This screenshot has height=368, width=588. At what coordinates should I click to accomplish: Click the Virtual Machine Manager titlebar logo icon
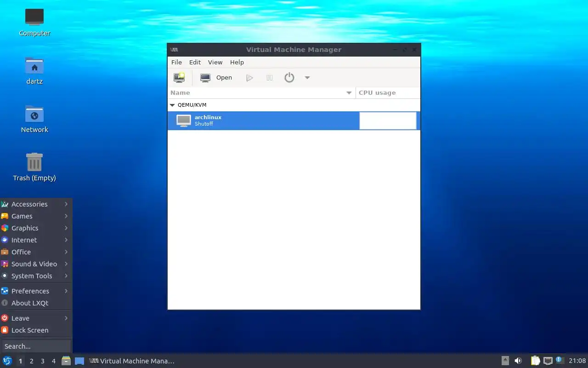(174, 50)
